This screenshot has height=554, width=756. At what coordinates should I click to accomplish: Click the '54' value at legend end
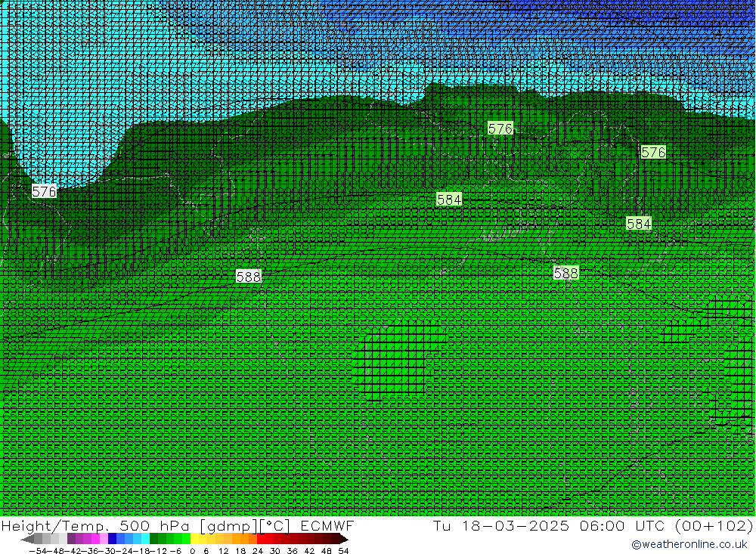point(343,551)
